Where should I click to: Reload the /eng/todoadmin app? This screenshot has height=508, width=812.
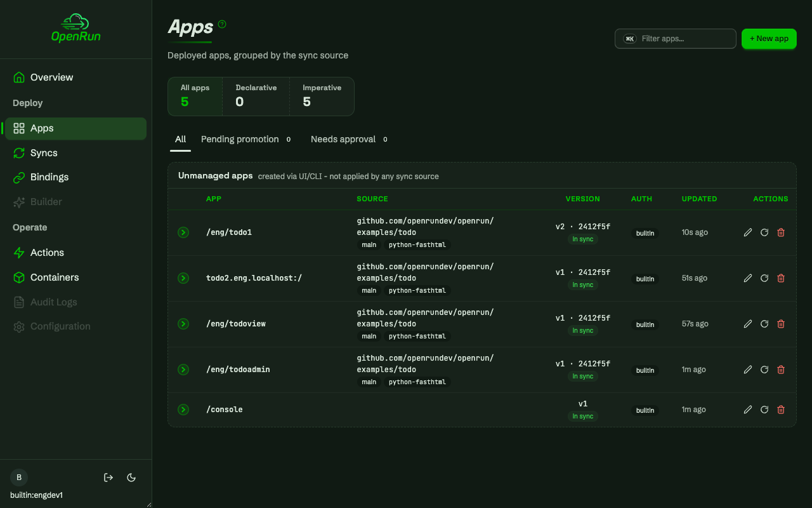click(x=764, y=370)
